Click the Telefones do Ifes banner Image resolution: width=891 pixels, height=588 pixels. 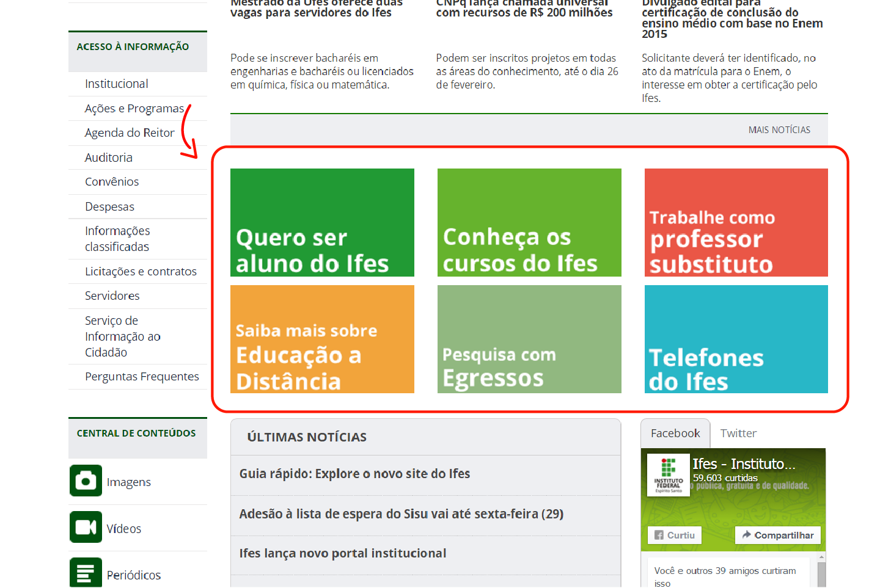[x=736, y=339]
